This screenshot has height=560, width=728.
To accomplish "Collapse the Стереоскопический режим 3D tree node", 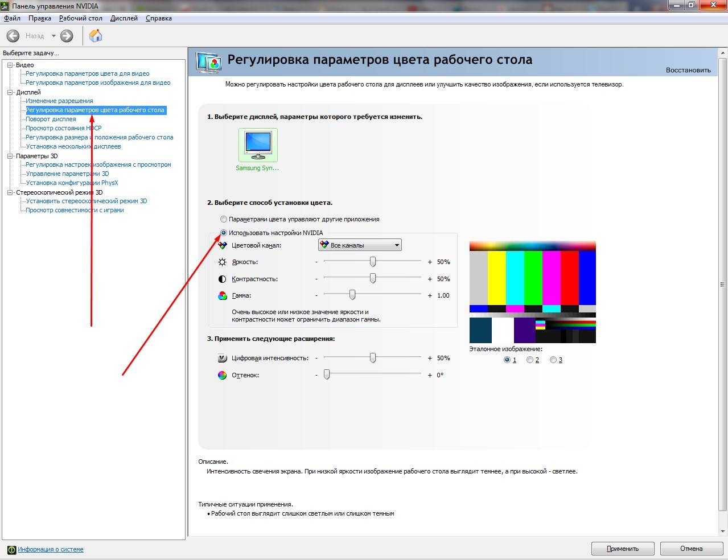I will coord(10,192).
